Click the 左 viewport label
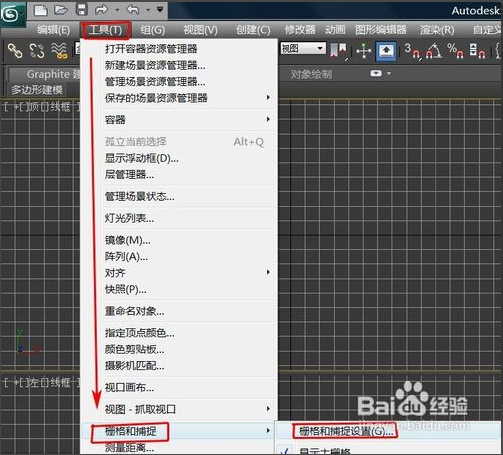 [33, 382]
